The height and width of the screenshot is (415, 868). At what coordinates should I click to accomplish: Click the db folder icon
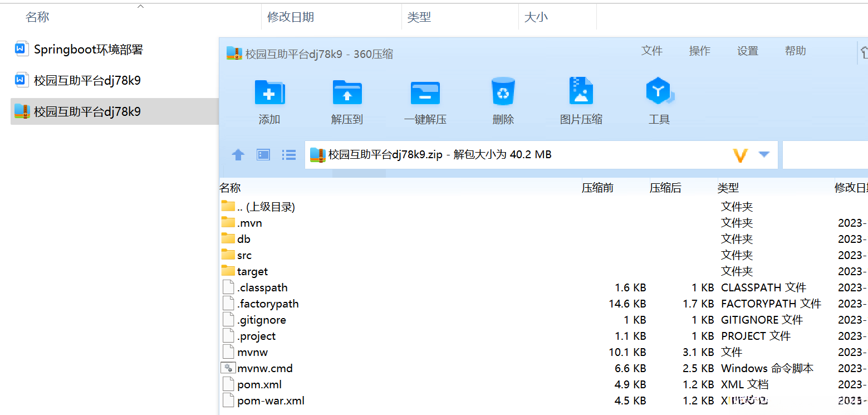228,238
